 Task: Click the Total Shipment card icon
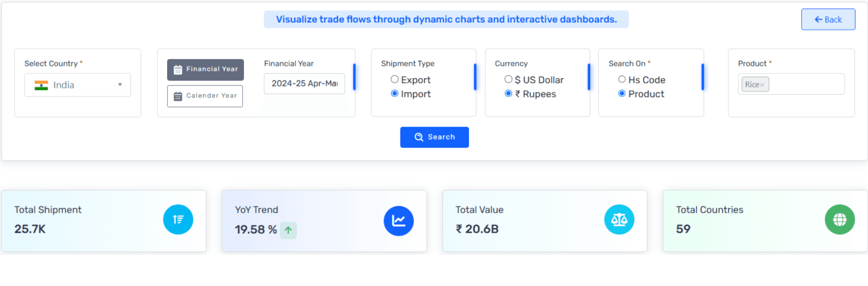[178, 219]
